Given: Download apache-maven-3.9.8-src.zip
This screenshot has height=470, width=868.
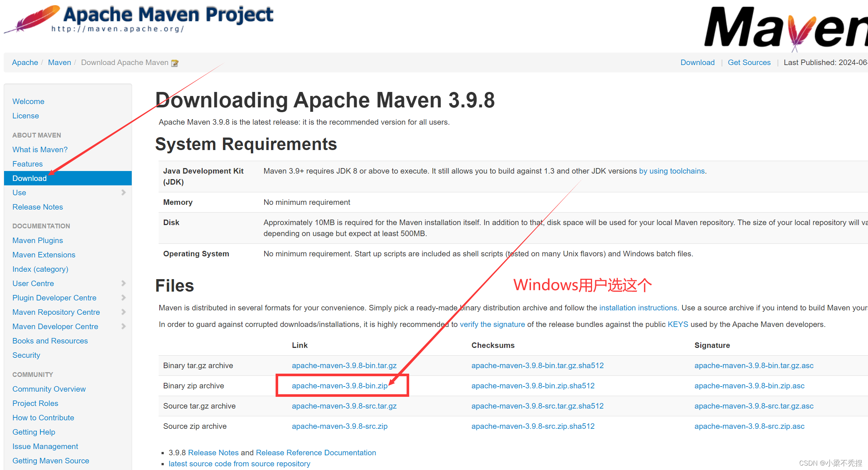Looking at the screenshot, I should click(340, 426).
